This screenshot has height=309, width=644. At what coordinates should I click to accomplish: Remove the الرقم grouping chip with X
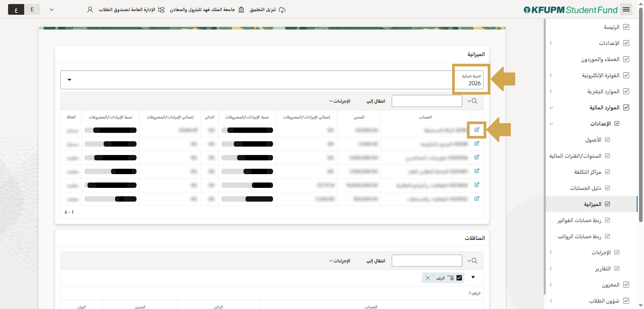[x=428, y=278]
